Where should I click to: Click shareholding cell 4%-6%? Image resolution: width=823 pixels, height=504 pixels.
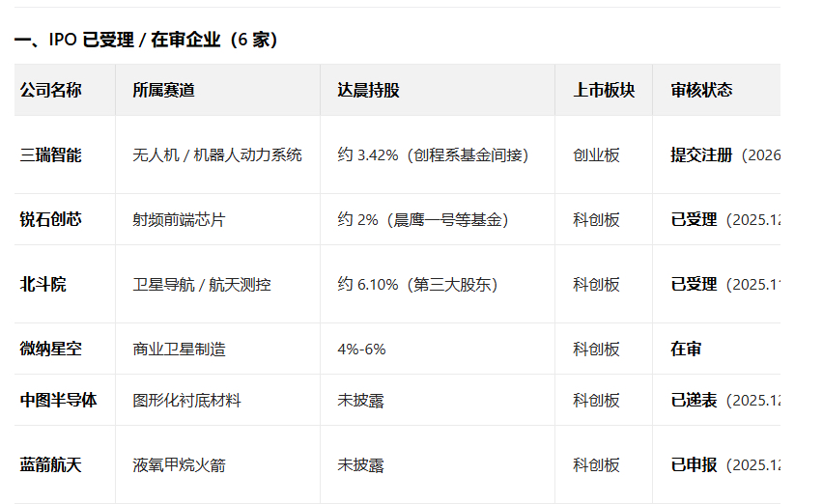(x=361, y=349)
